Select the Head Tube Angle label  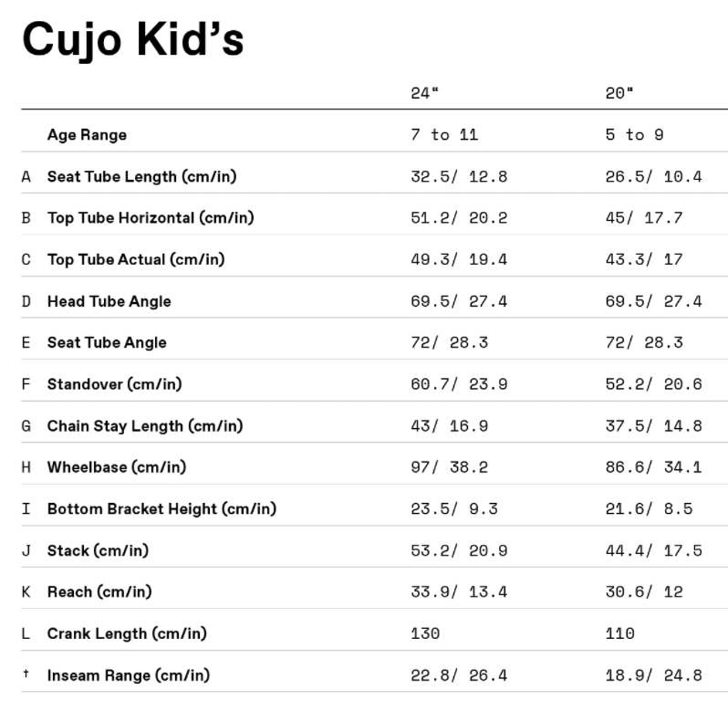click(109, 301)
